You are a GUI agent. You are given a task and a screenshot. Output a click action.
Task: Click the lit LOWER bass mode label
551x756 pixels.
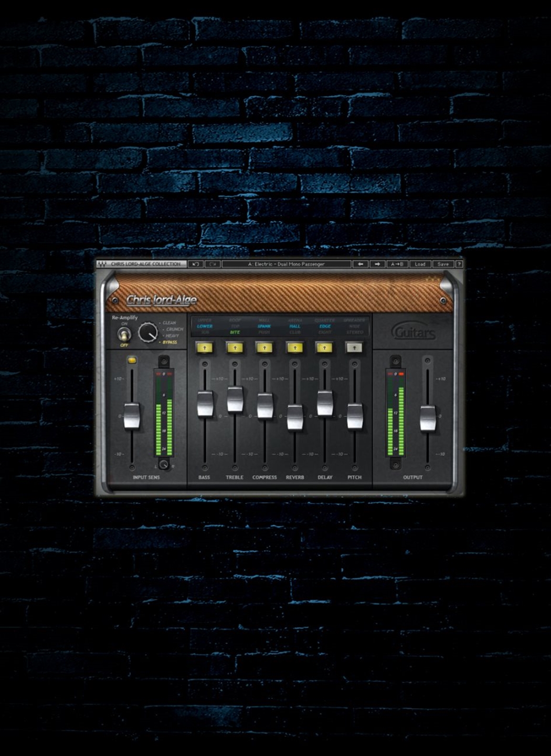(x=205, y=326)
